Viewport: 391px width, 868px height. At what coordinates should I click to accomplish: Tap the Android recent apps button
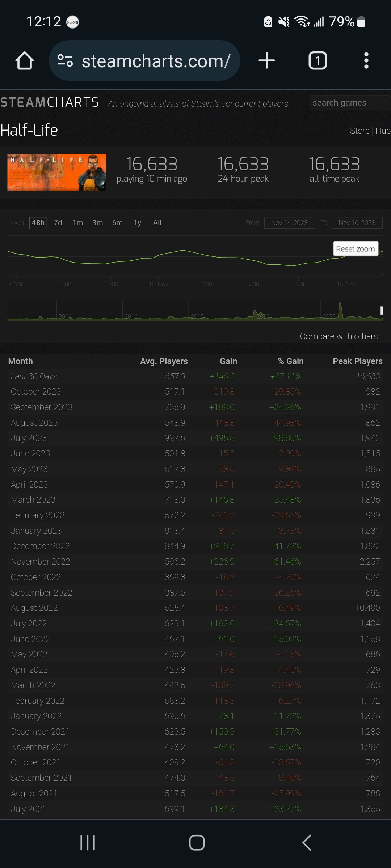88,843
